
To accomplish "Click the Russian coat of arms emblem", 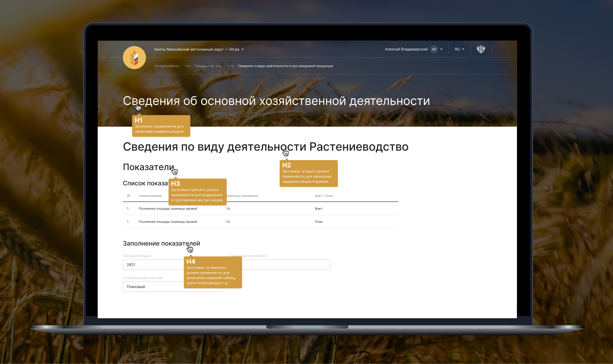I will point(481,49).
